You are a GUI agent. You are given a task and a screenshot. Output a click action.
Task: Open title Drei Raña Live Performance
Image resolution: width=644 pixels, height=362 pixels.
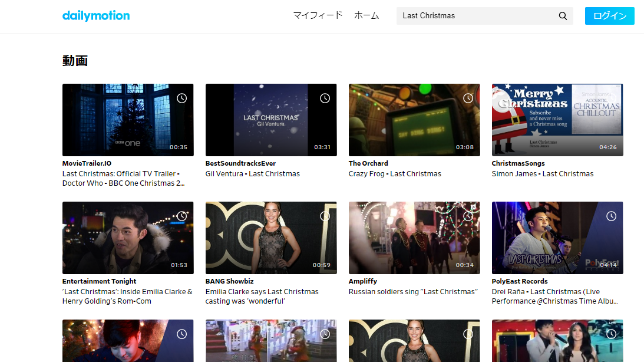[x=555, y=296]
